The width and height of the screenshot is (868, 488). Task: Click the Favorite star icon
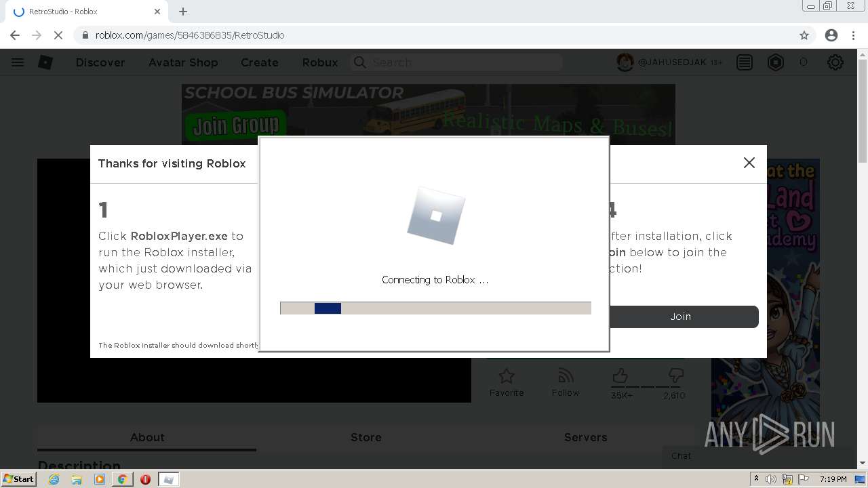click(x=507, y=375)
